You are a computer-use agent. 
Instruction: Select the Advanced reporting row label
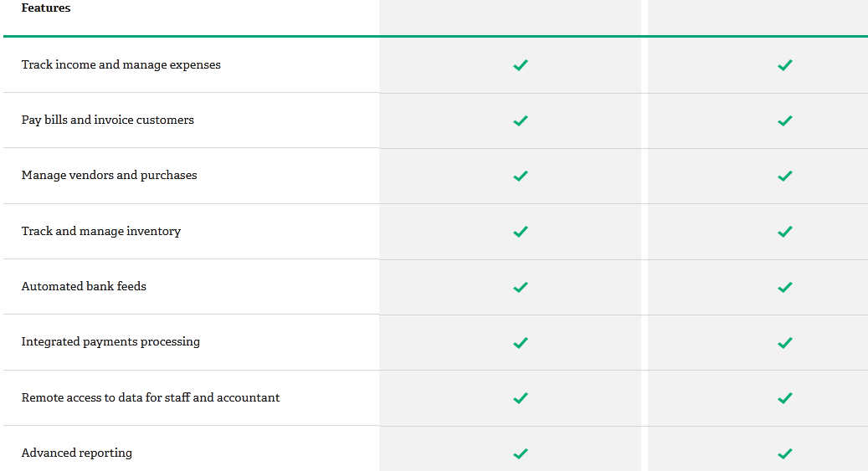[x=77, y=453]
